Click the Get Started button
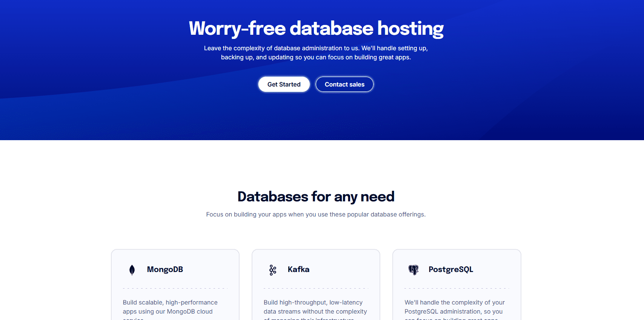 (284, 84)
